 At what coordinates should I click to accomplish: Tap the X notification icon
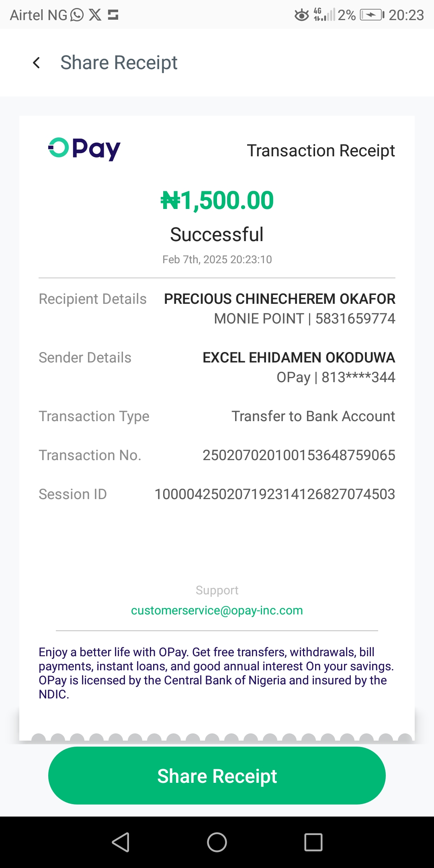95,15
